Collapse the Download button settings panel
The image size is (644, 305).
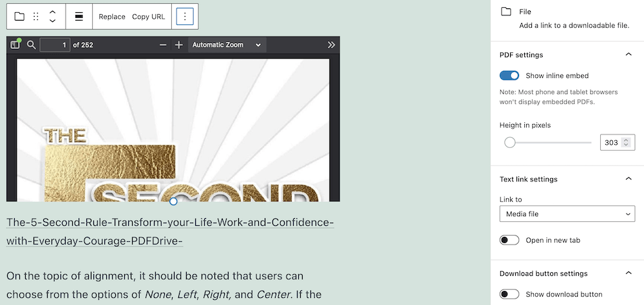tap(629, 273)
